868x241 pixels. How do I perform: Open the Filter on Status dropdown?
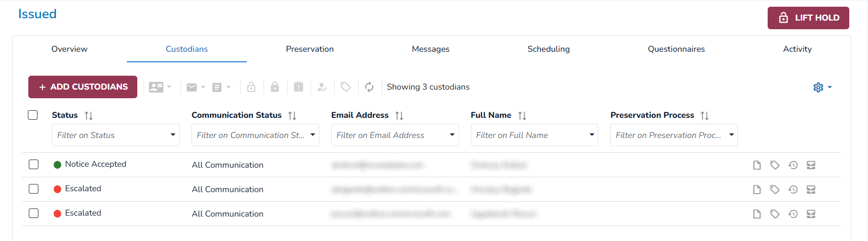115,135
